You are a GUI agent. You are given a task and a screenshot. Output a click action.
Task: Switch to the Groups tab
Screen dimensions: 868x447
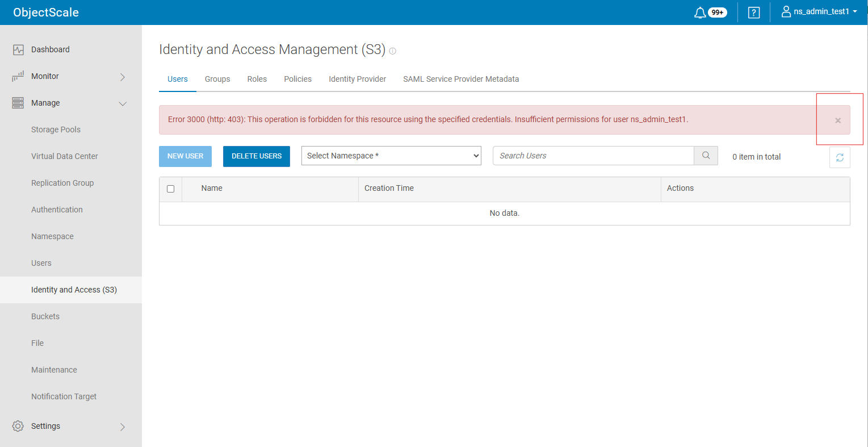pyautogui.click(x=217, y=79)
